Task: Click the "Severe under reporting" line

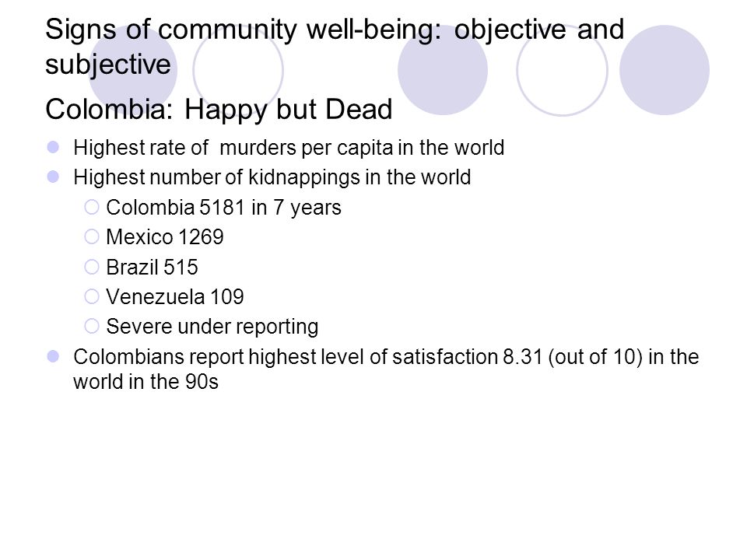Action: [212, 327]
